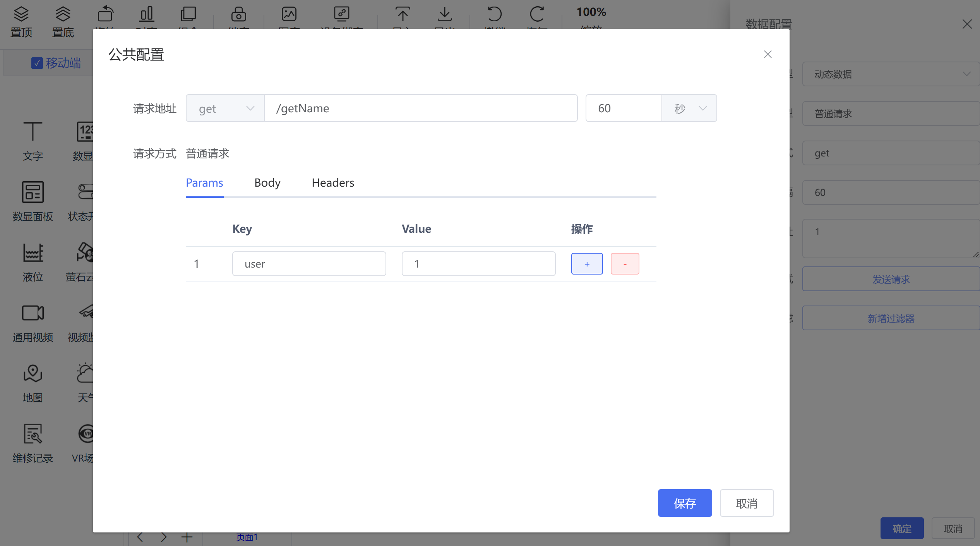Select the 文字 text component icon
Screen dimensions: 980x546
click(33, 132)
